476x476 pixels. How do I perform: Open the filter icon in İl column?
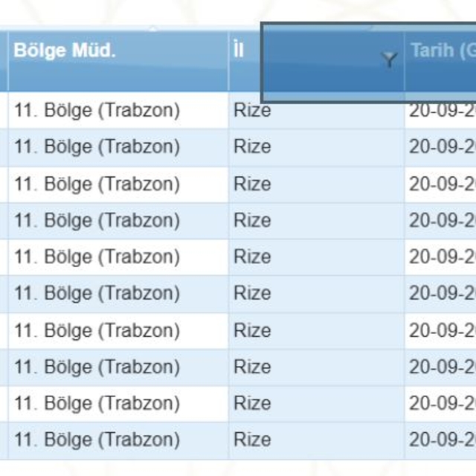click(389, 60)
